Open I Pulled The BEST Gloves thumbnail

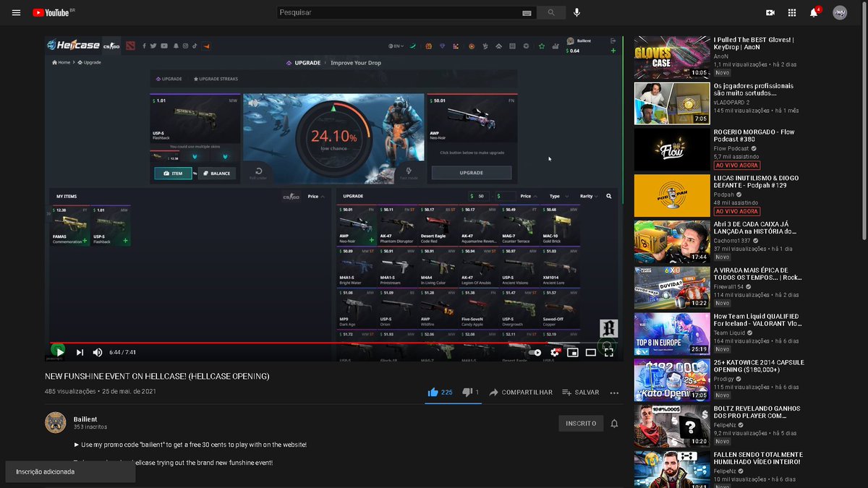coord(672,57)
